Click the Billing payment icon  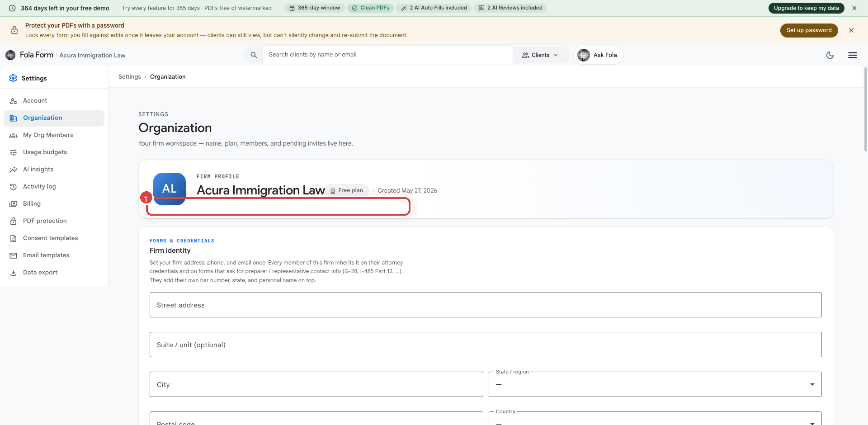pos(14,204)
